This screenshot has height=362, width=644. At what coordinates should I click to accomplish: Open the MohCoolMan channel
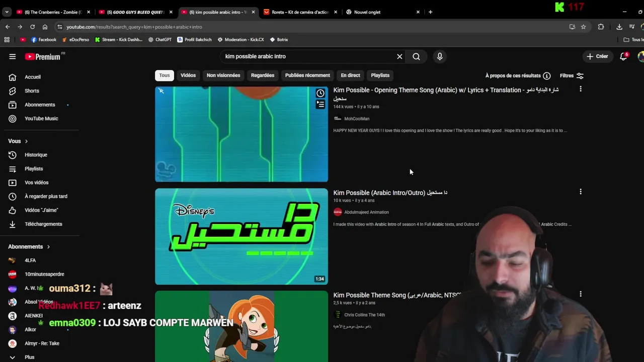click(357, 119)
